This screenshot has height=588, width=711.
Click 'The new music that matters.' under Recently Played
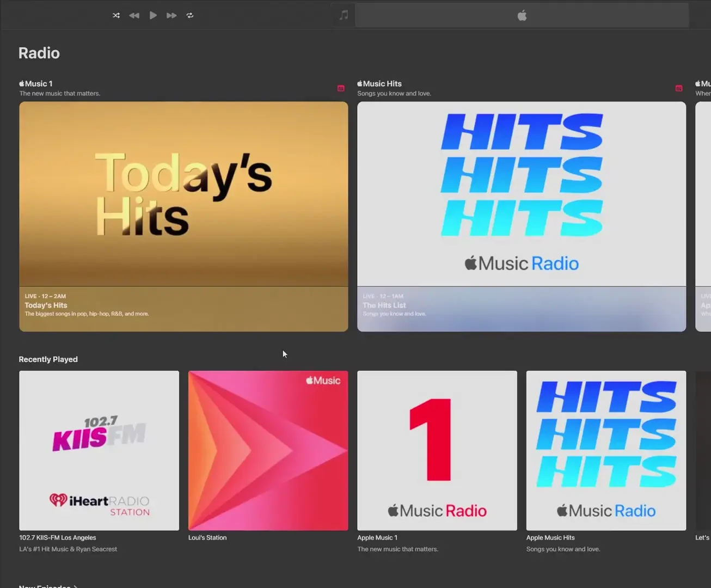[x=397, y=549]
